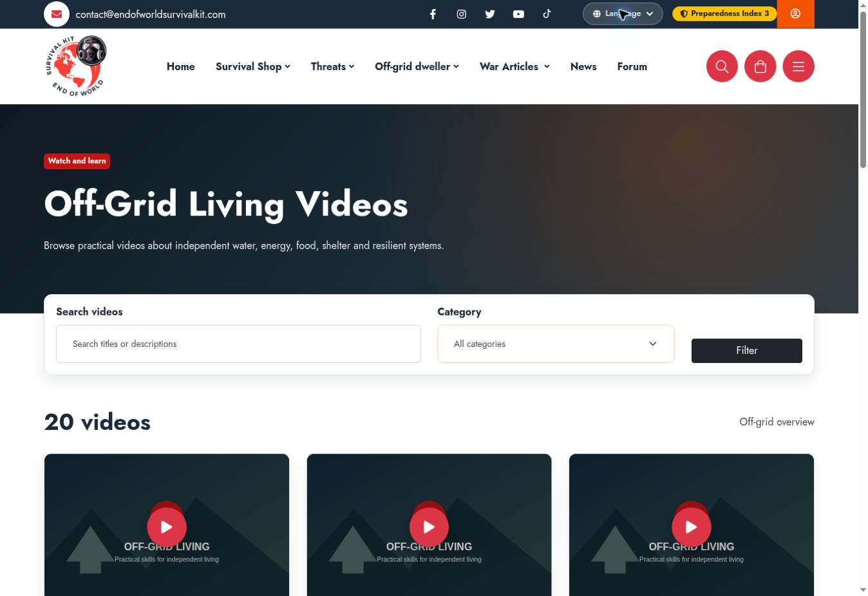Viewport: 868px width, 596px height.
Task: Click the Watch and learn tag
Action: (77, 161)
